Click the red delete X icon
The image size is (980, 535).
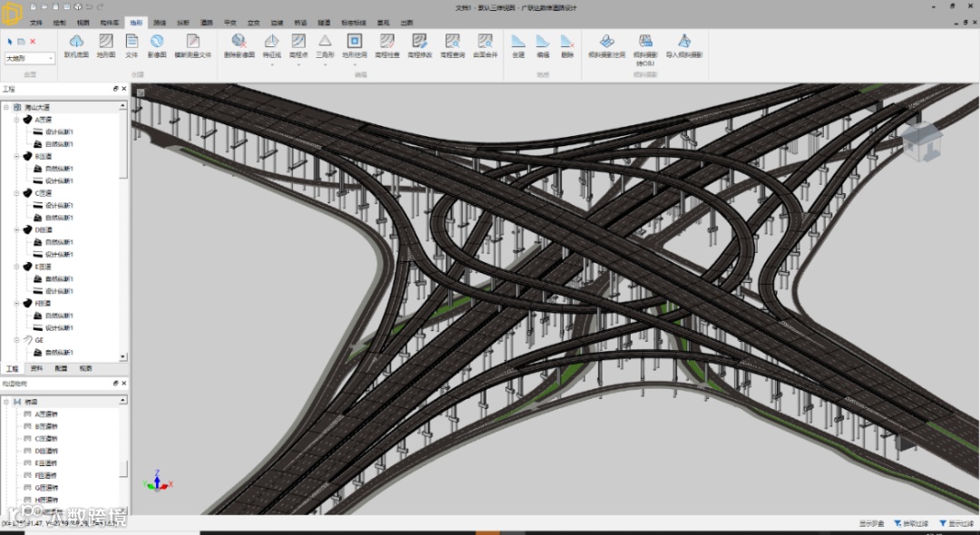(33, 42)
